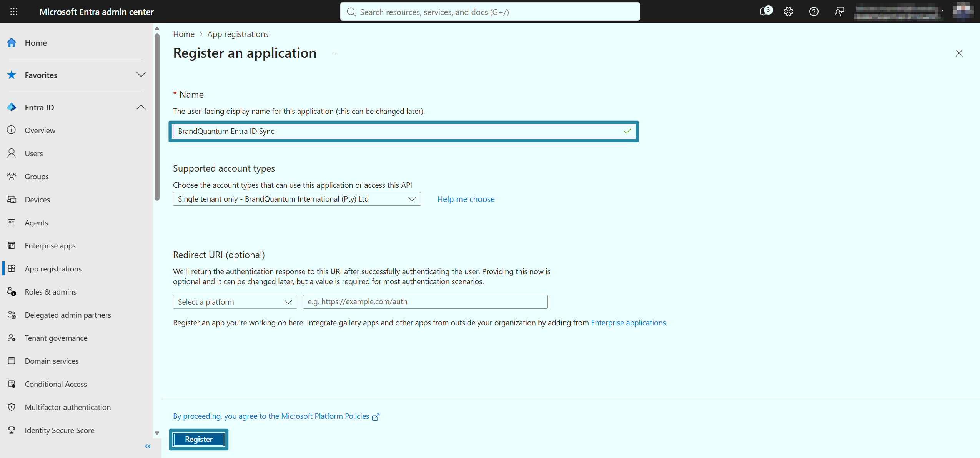Click the Devices icon in sidebar

pyautogui.click(x=12, y=199)
